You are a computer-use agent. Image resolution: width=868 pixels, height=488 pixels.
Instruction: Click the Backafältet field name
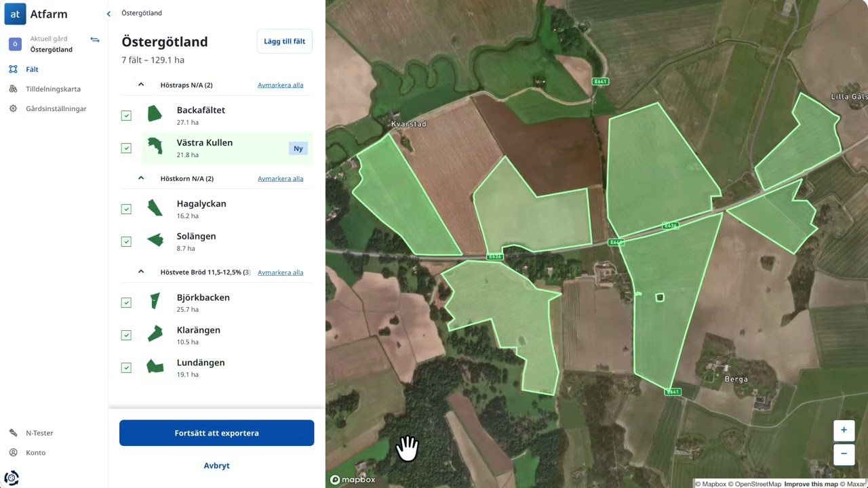click(201, 110)
